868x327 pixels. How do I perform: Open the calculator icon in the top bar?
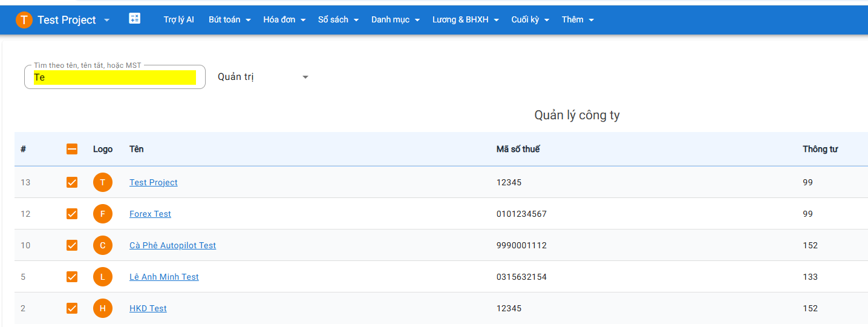(x=134, y=19)
